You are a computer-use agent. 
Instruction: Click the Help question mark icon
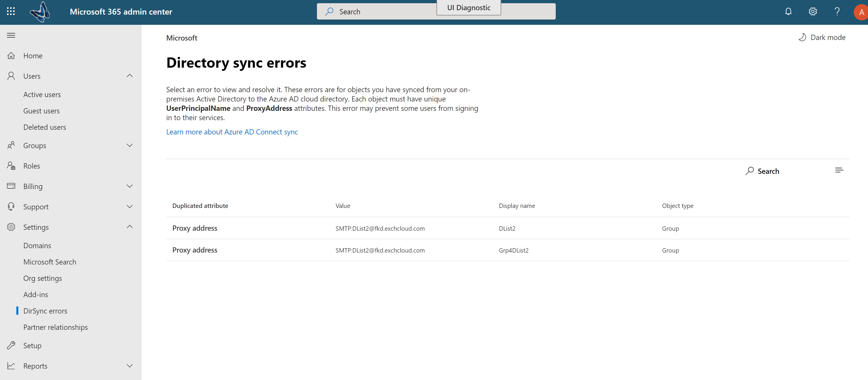tap(837, 11)
